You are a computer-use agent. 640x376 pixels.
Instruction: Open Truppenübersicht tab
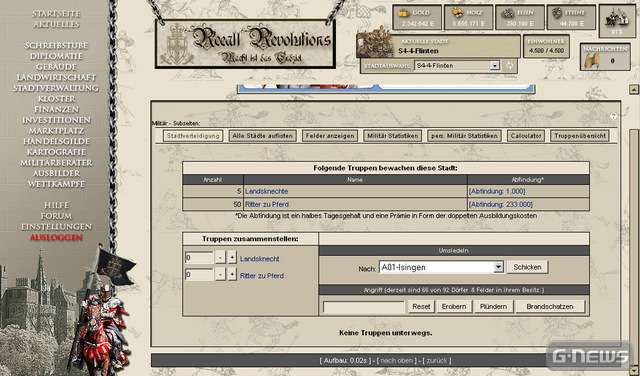click(x=580, y=136)
